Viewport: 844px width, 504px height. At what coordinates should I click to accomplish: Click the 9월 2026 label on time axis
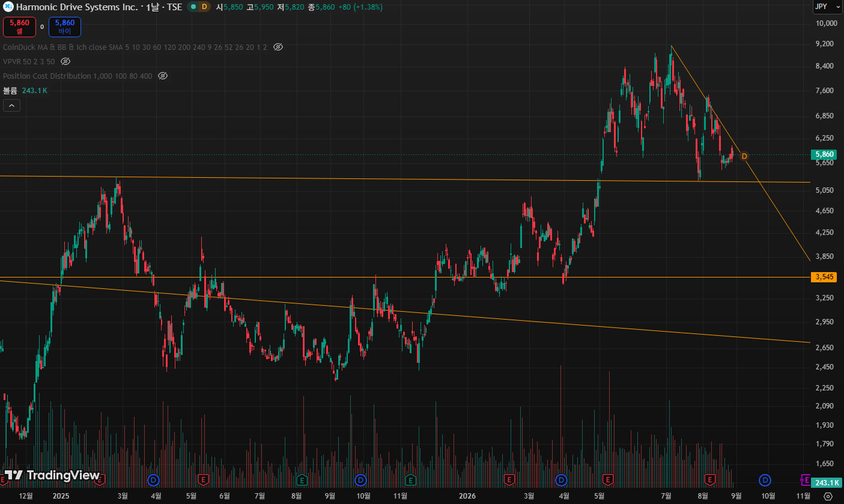point(736,496)
